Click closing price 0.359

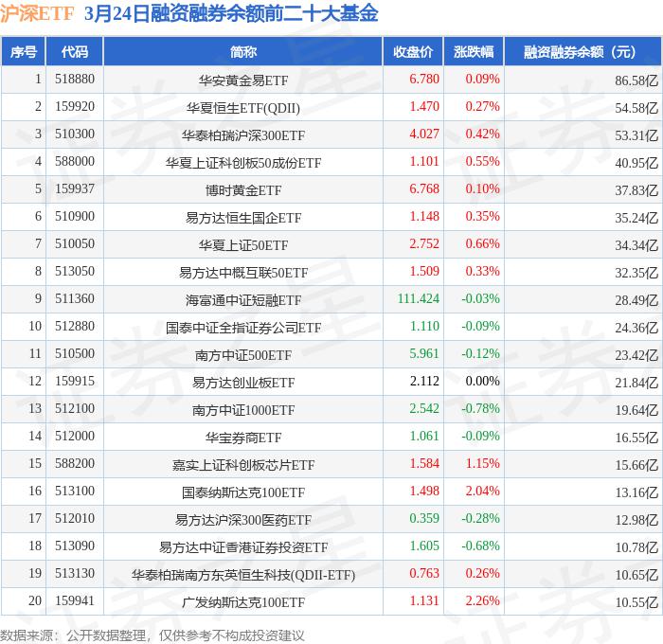424,519
